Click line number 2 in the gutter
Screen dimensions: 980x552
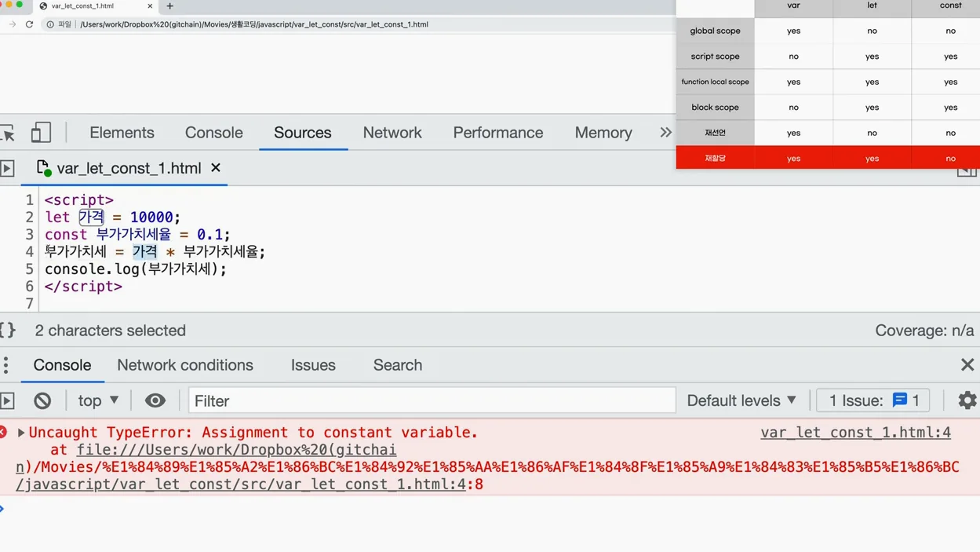[29, 218]
